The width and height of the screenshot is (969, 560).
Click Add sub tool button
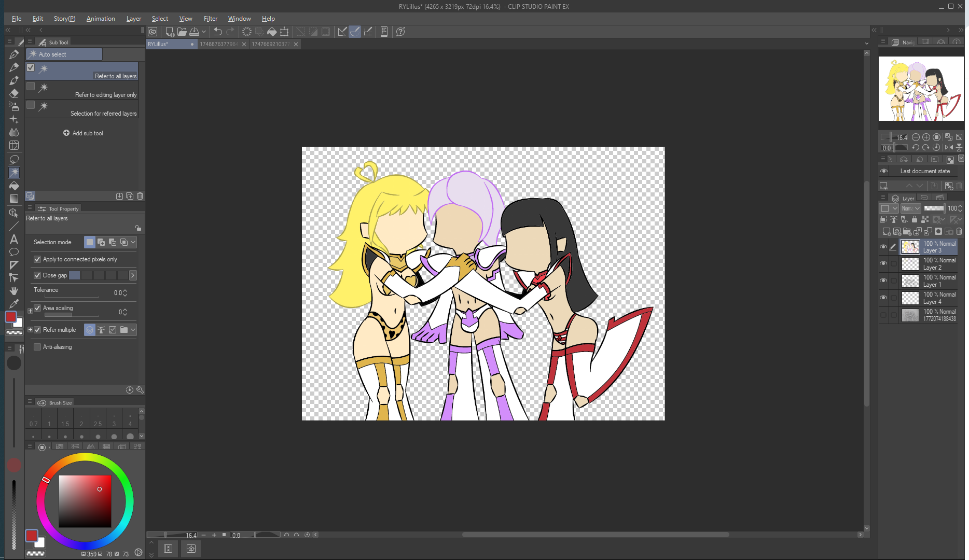click(x=83, y=133)
